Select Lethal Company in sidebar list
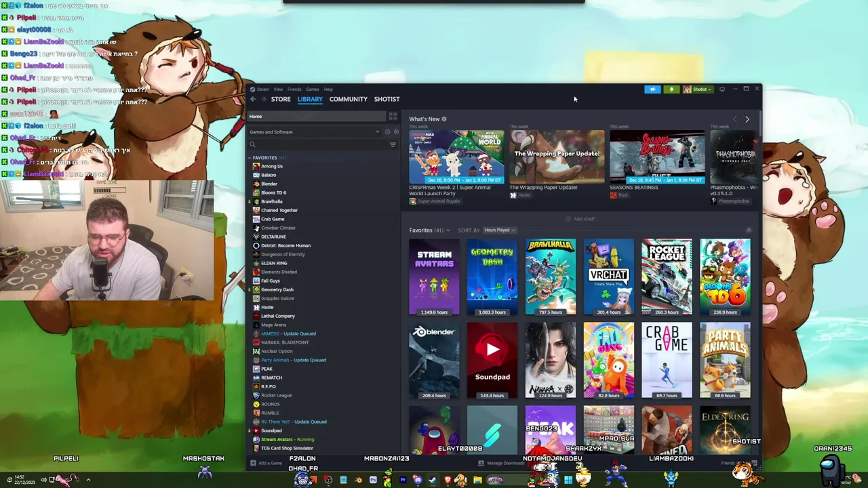 278,316
